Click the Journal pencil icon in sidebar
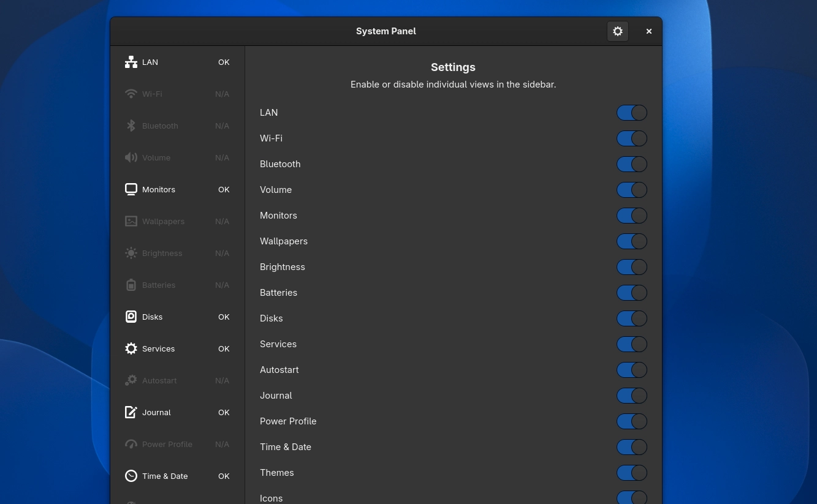 [131, 412]
